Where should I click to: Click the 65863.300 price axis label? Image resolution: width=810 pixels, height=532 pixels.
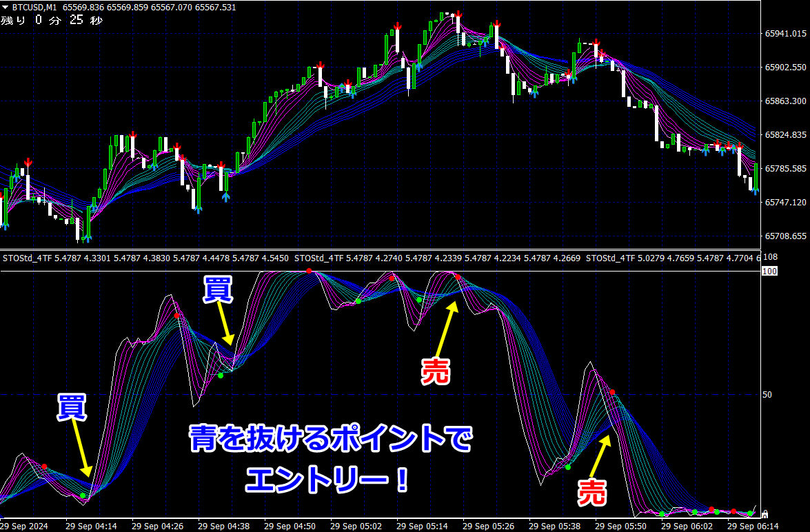785,101
